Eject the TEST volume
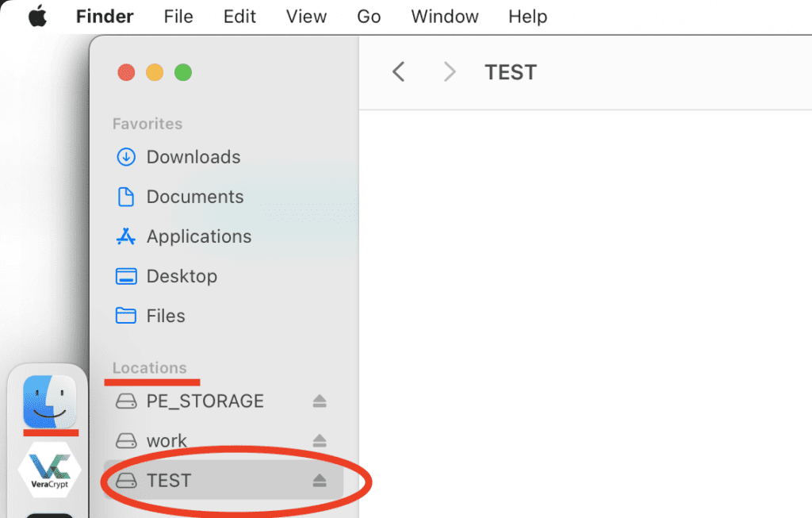 [x=320, y=481]
